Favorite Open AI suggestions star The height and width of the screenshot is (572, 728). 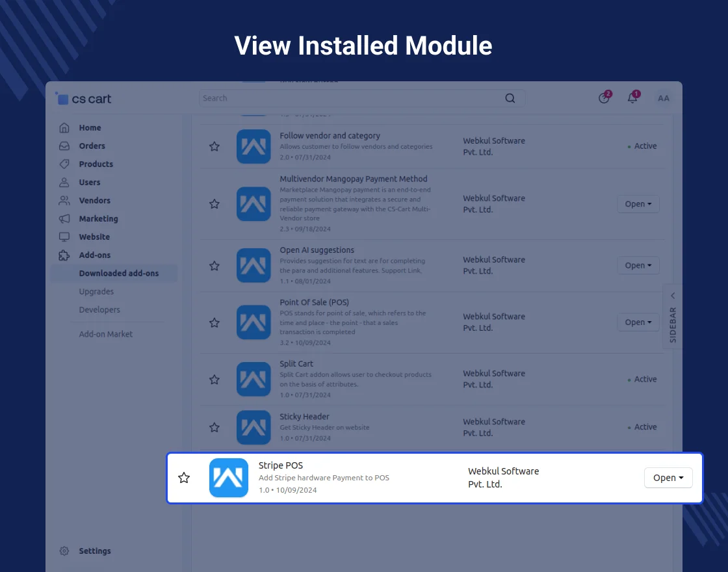click(x=214, y=266)
